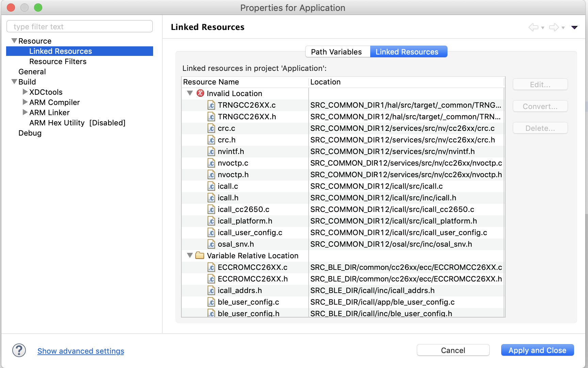Collapse the Build tree node
This screenshot has height=368, width=588.
14,81
